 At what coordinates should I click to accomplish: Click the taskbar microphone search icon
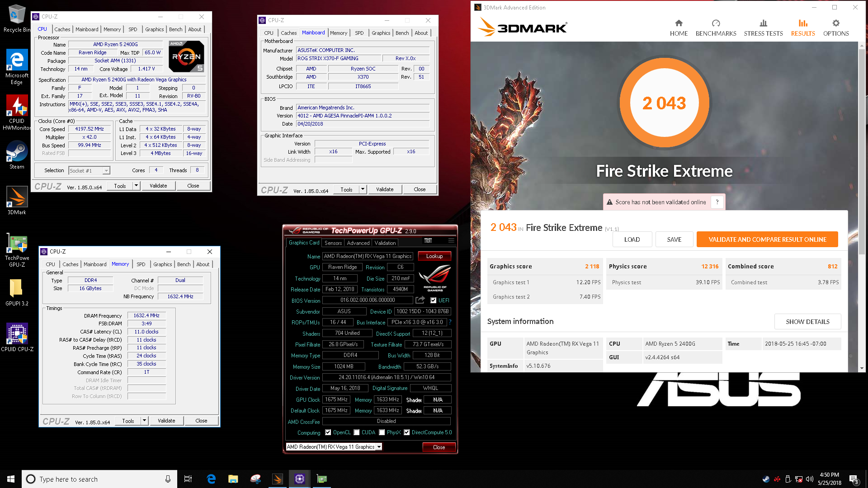168,479
